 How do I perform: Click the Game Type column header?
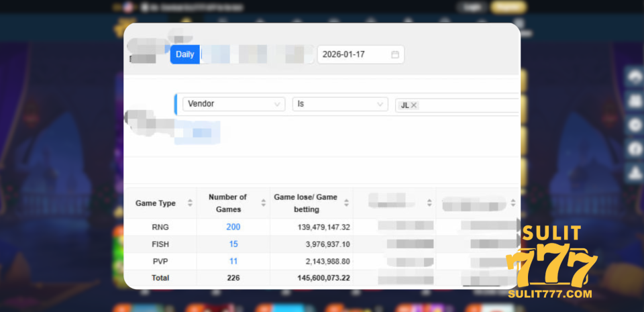[x=156, y=203]
